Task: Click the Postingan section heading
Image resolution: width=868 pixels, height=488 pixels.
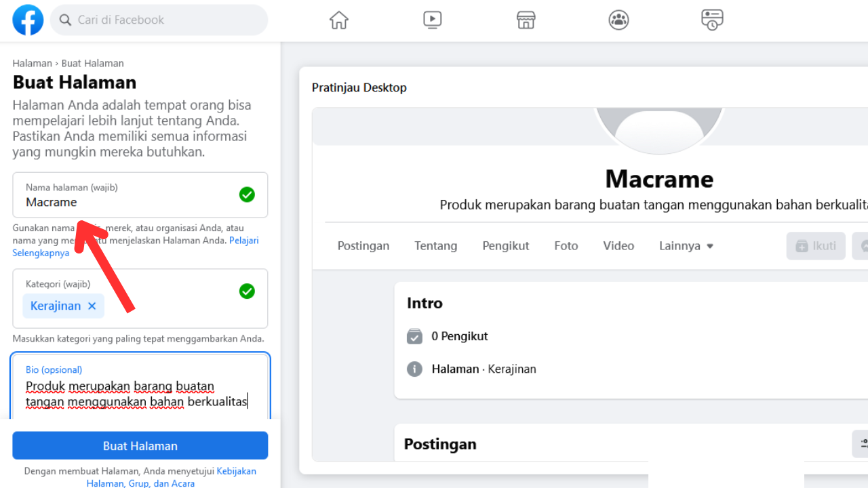Action: pos(440,444)
